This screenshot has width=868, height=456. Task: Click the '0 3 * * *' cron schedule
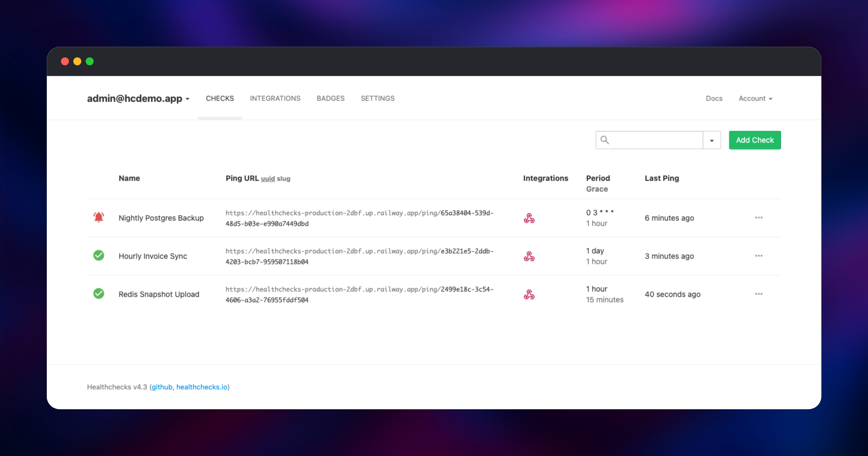point(600,212)
